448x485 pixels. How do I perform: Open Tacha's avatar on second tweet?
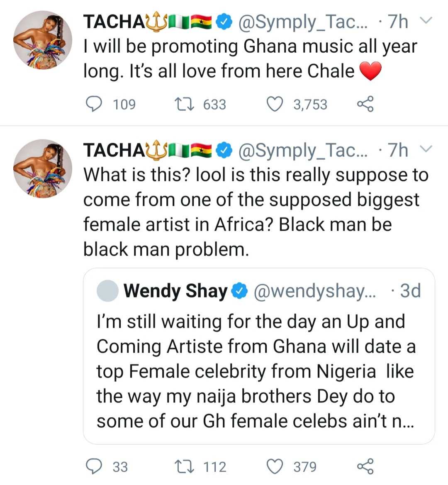pyautogui.click(x=43, y=168)
